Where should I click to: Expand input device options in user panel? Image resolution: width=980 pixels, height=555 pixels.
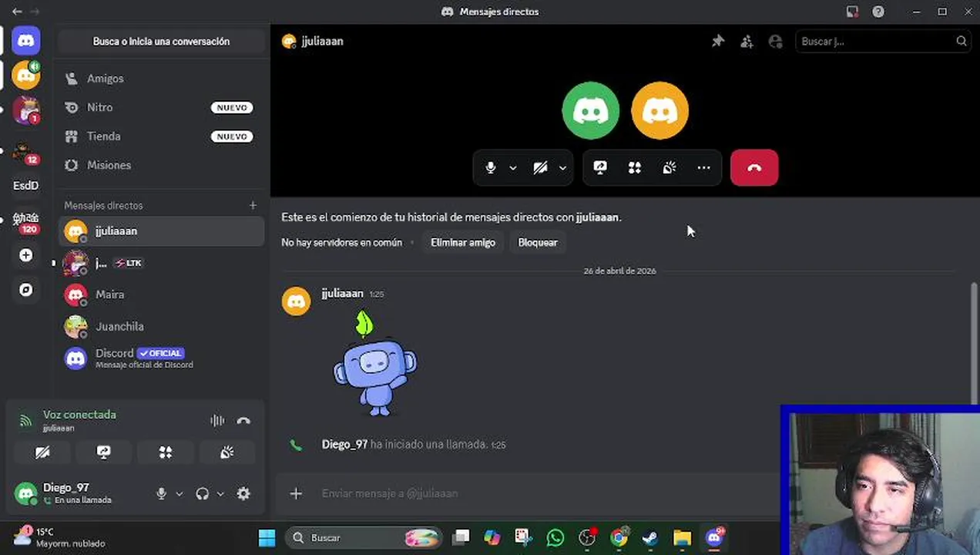tap(180, 494)
